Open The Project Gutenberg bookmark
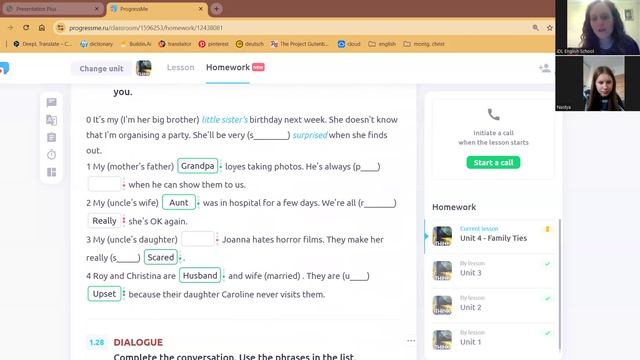Screen dimensions: 640x360 [x=300, y=44]
